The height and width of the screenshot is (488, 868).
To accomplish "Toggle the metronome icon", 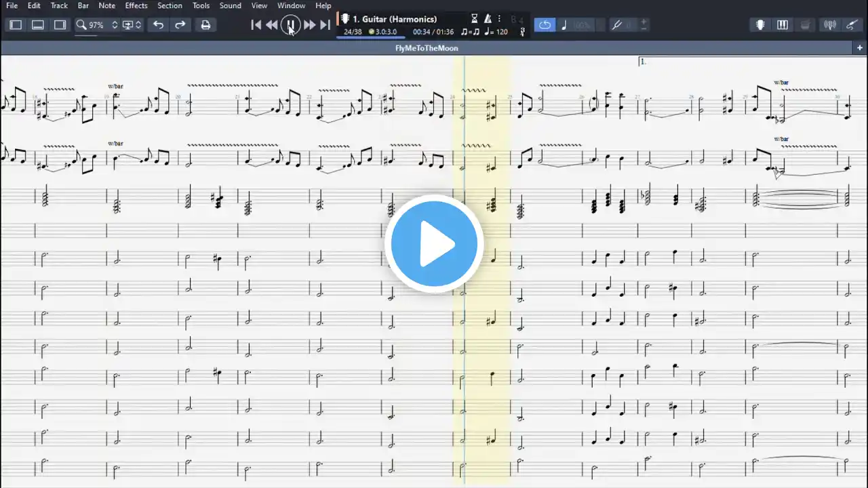I will pyautogui.click(x=488, y=19).
